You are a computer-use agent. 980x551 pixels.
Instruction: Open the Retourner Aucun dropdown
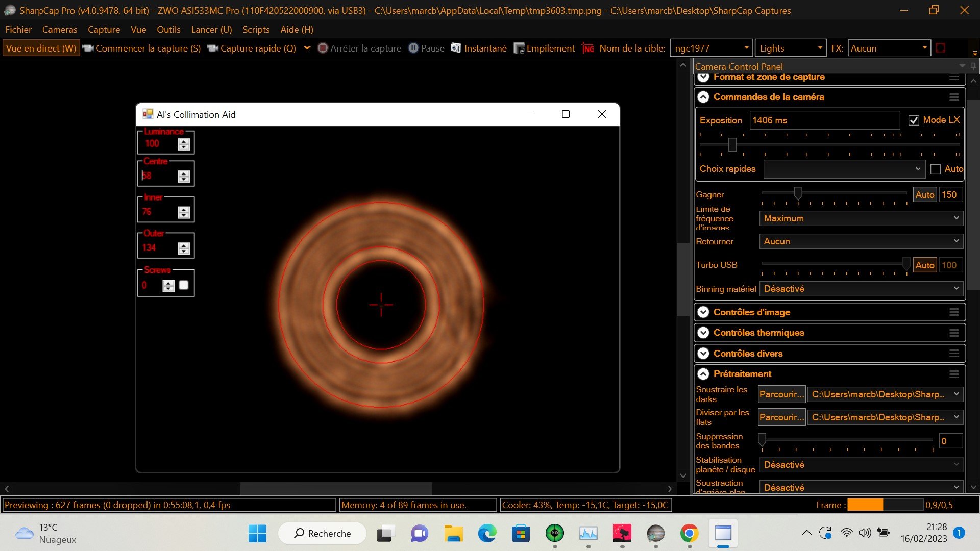coord(861,241)
